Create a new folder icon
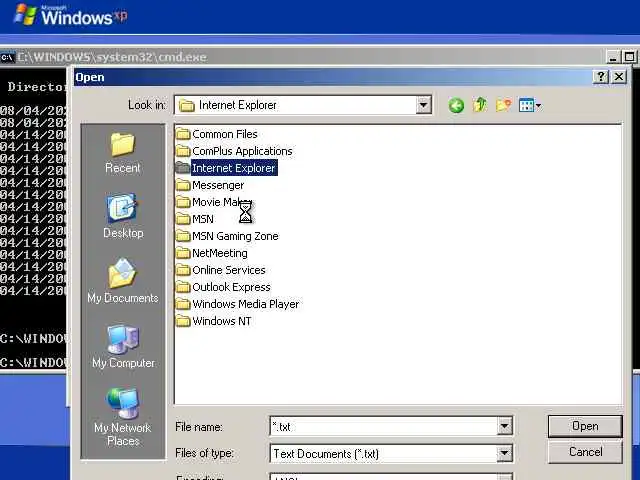The width and height of the screenshot is (640, 480). click(x=503, y=105)
